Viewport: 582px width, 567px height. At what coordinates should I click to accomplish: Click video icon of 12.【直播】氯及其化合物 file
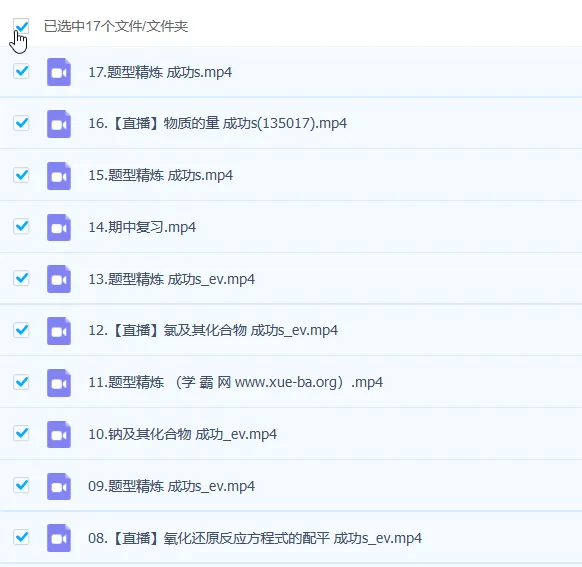coord(59,331)
